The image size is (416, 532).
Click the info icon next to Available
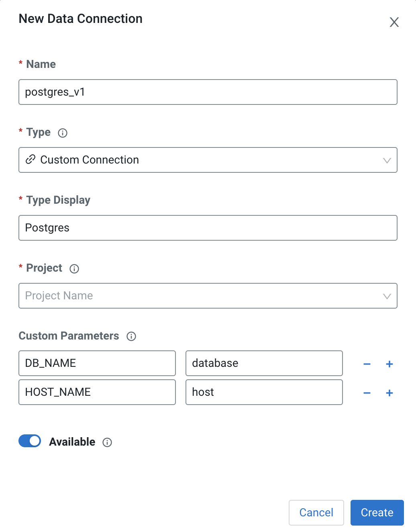coord(107,442)
